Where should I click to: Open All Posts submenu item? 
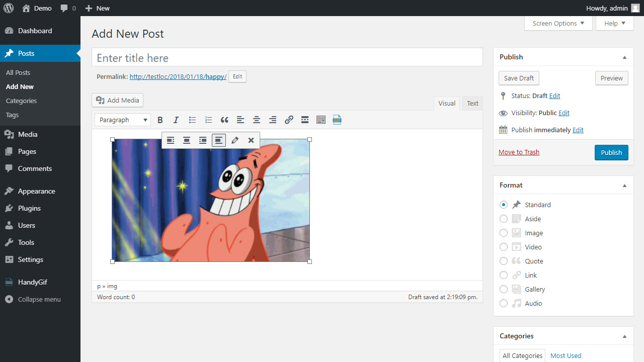click(x=18, y=72)
